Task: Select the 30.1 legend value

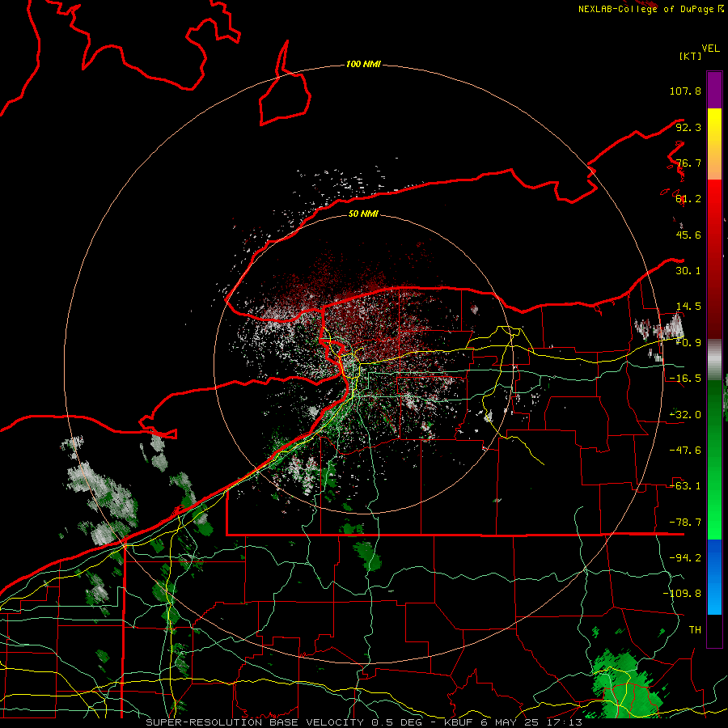Action: [x=688, y=271]
